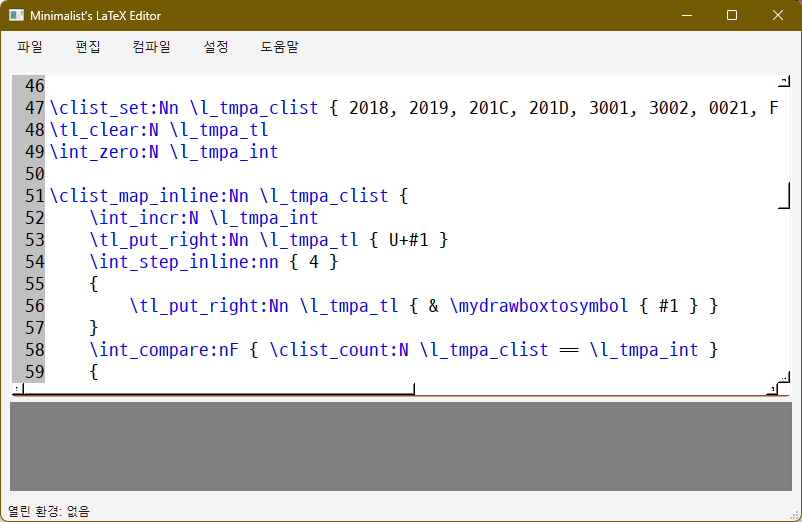Click \clist_count:N on line 58
The width and height of the screenshot is (802, 522).
tap(339, 350)
